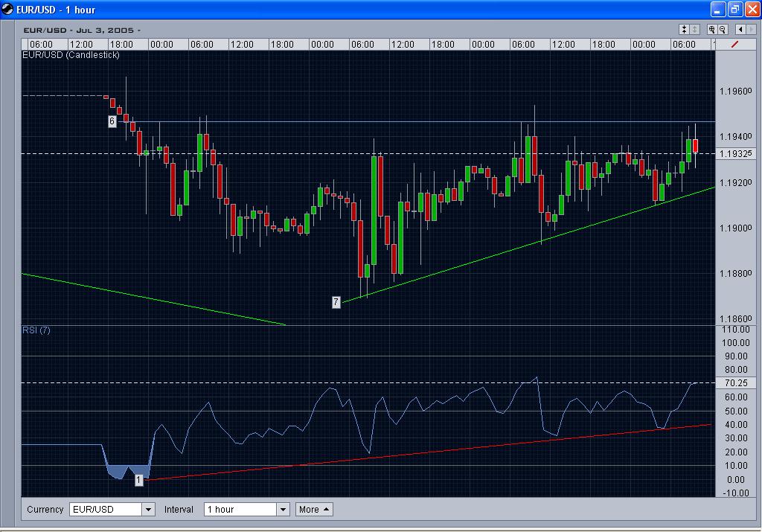Select the red pencil drawing tool icon
Image resolution: width=762 pixels, height=532 pixels.
735,44
